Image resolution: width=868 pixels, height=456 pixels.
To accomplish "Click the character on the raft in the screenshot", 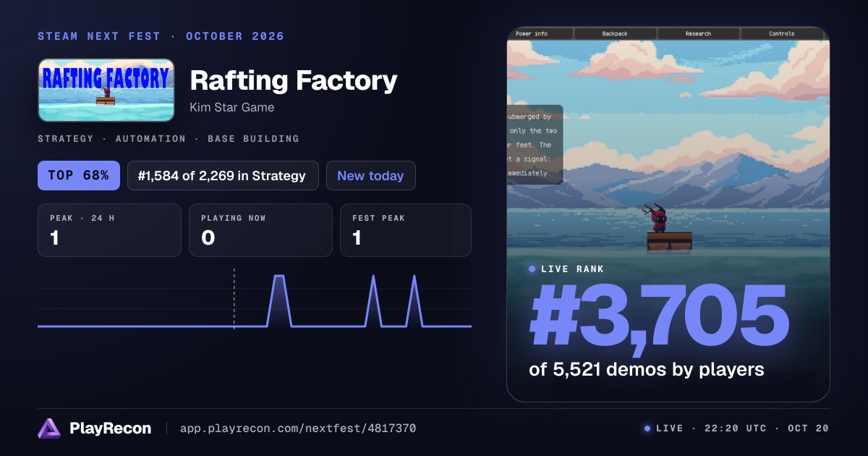I will click(x=658, y=218).
